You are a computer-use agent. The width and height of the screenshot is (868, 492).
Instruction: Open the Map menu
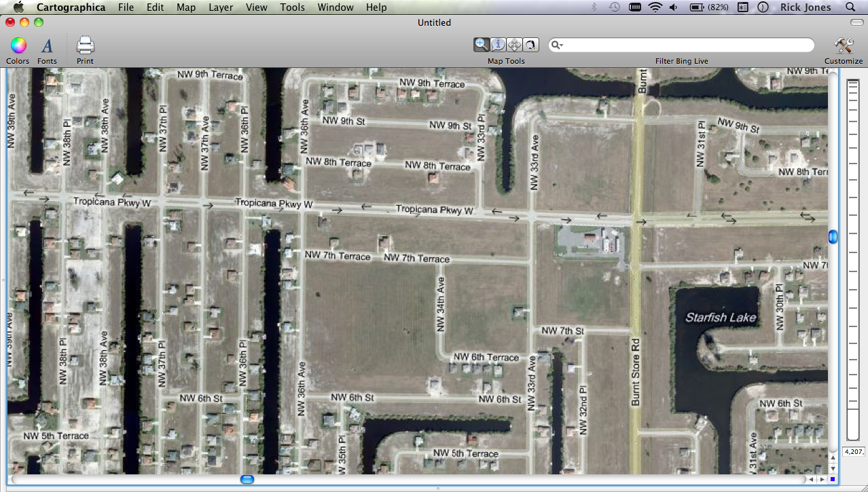coord(185,7)
